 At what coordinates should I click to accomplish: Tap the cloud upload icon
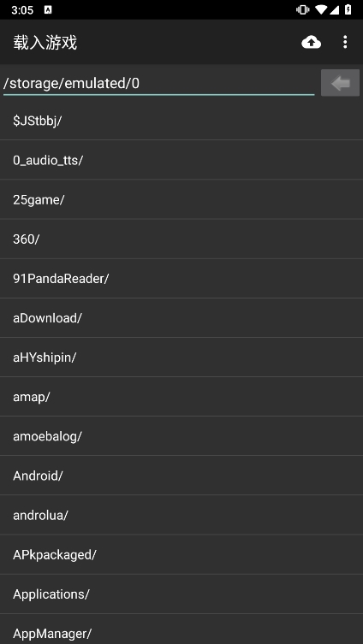tap(311, 42)
